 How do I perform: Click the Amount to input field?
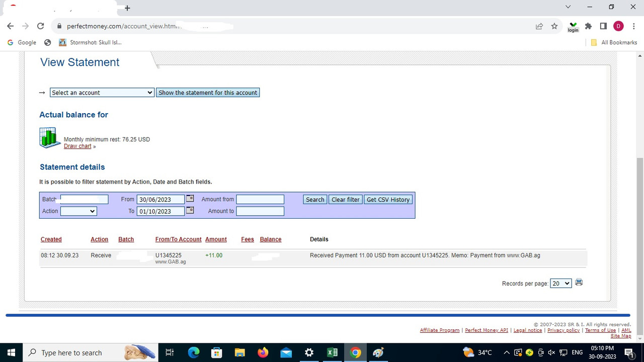click(x=260, y=211)
